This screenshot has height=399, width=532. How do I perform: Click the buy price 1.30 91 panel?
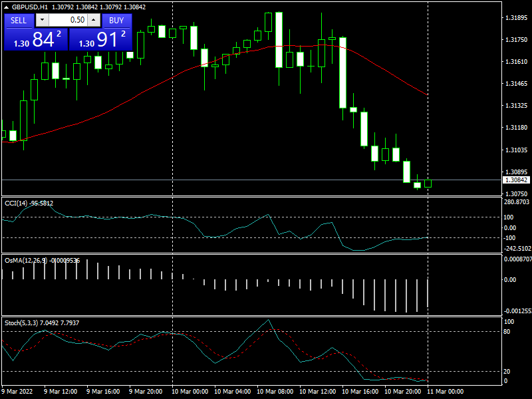coord(101,39)
